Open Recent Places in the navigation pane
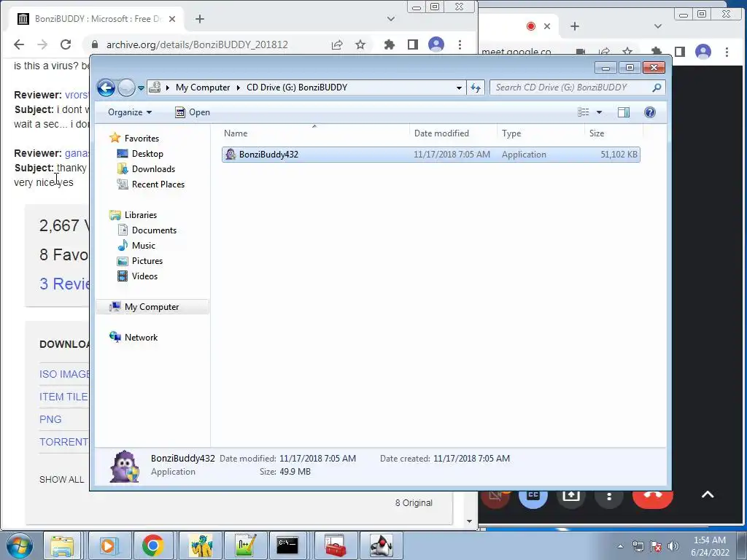Image resolution: width=747 pixels, height=560 pixels. click(x=158, y=184)
